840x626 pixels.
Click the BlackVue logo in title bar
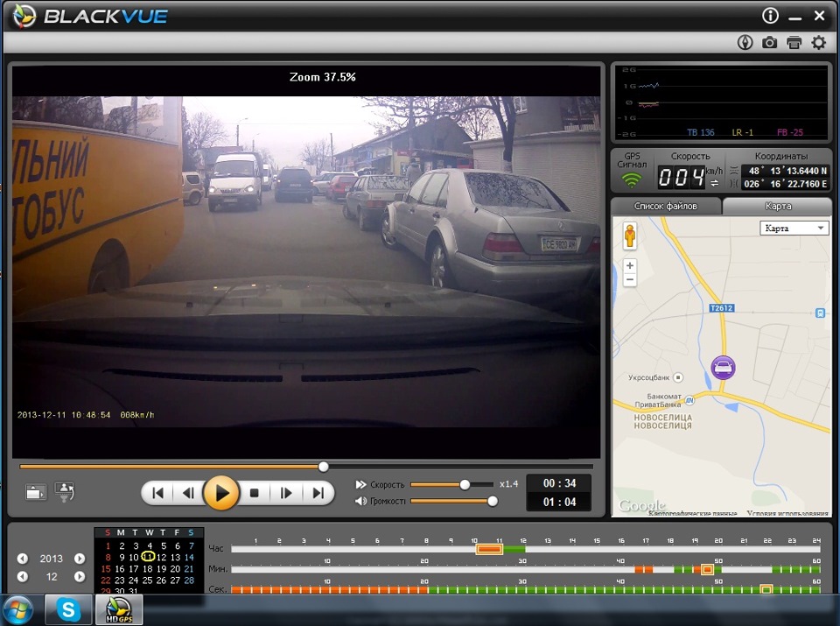point(90,16)
